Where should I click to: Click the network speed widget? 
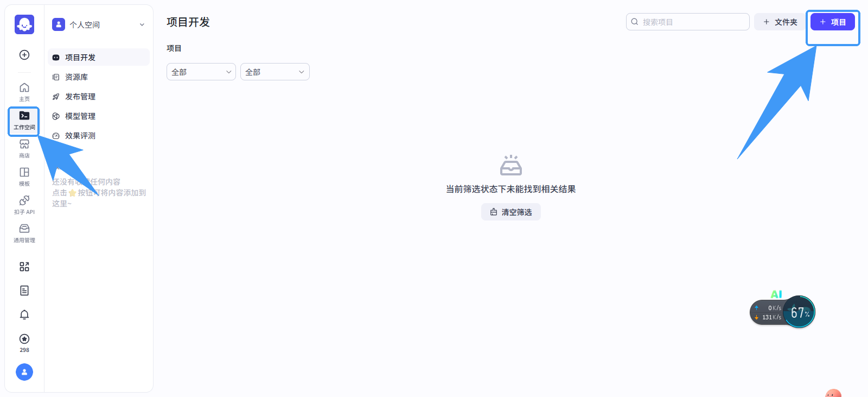768,312
